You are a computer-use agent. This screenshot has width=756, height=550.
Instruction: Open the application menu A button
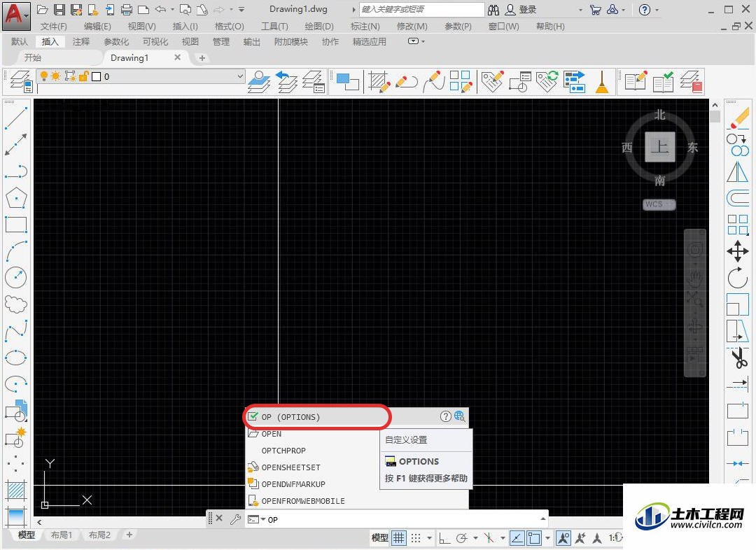pyautogui.click(x=16, y=16)
